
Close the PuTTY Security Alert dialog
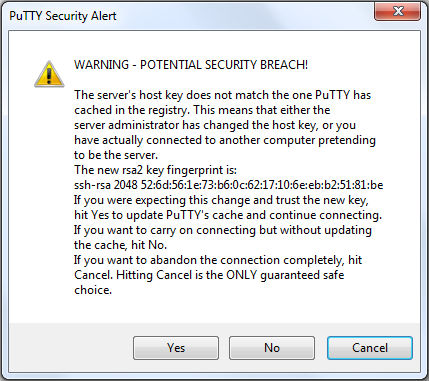[398, 12]
